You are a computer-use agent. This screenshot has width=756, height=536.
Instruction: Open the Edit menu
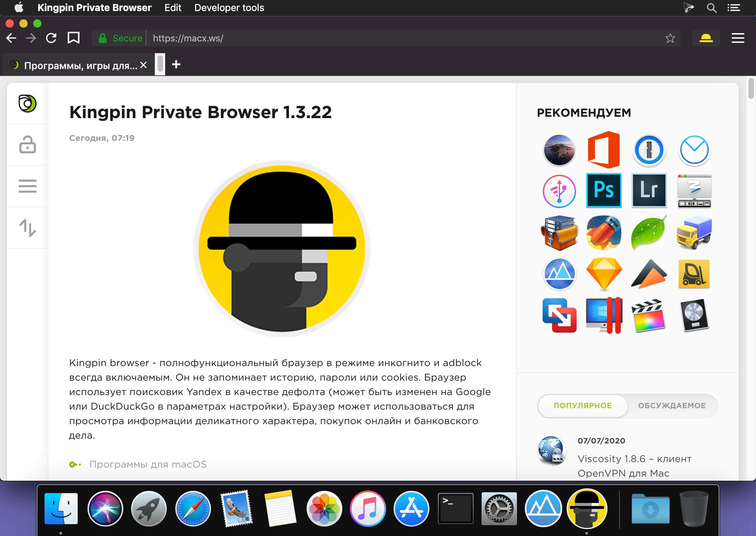pos(173,8)
